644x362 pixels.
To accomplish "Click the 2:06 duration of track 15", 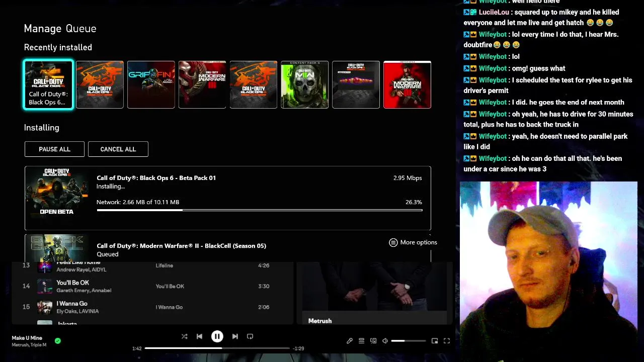I will click(264, 307).
